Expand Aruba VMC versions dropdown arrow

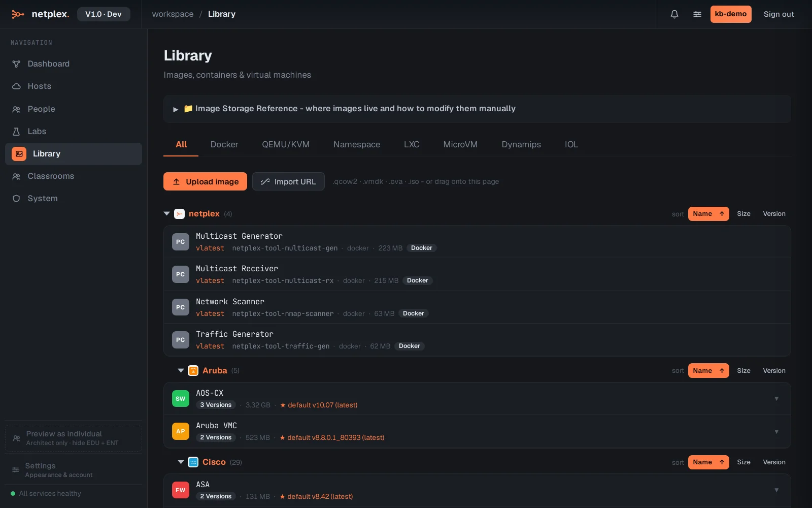point(776,431)
